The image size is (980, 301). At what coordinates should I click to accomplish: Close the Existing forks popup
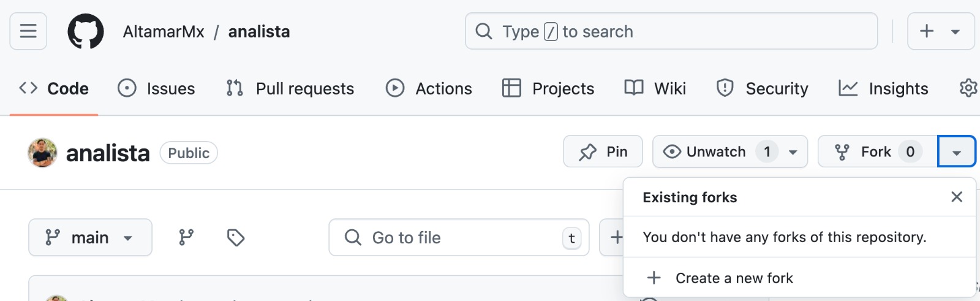coord(957,197)
